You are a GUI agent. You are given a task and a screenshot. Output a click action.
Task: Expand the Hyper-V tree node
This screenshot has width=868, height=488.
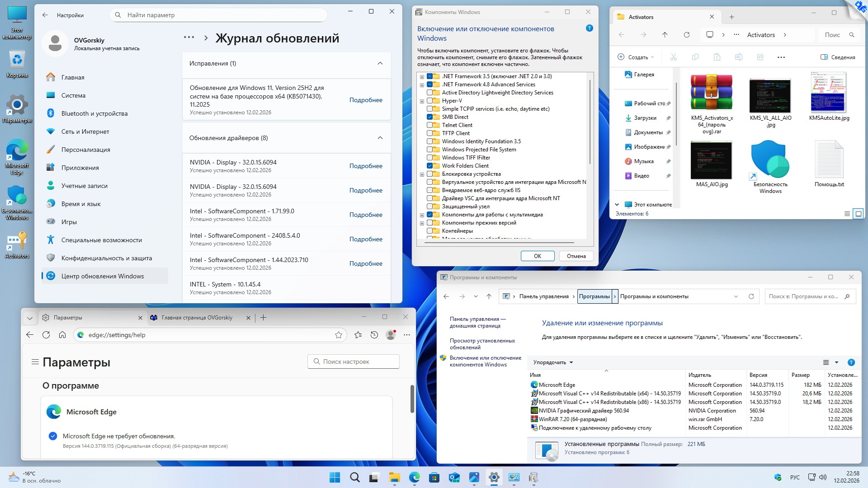422,101
